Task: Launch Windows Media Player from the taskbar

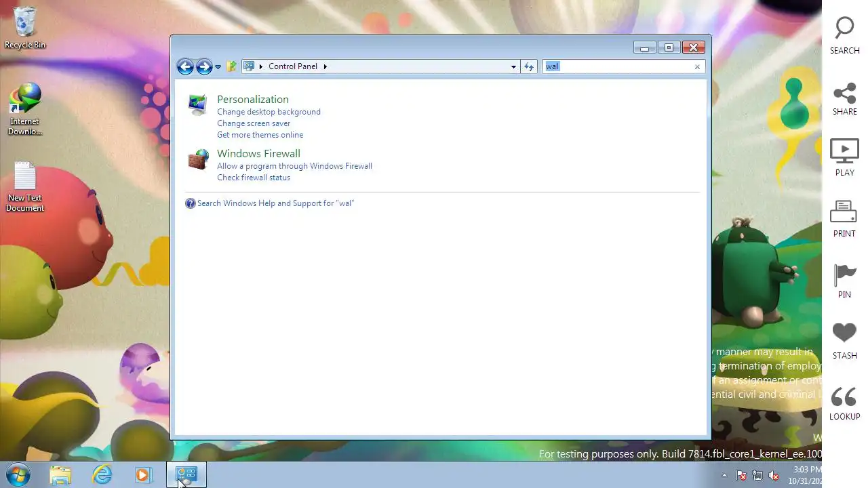Action: 143,475
